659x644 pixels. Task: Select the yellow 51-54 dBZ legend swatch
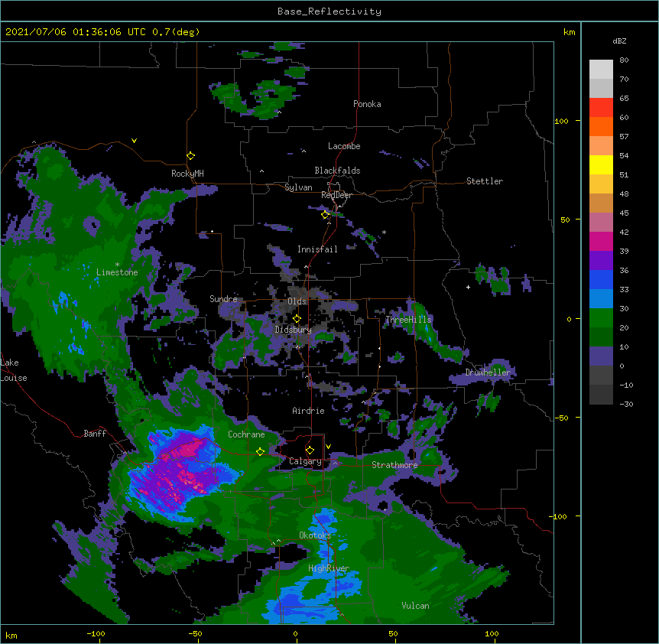pos(601,164)
